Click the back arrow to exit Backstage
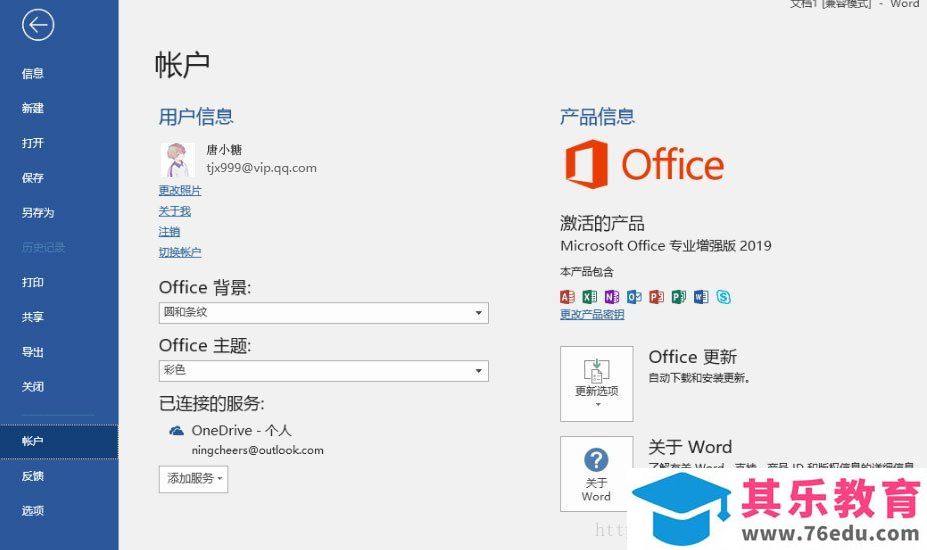This screenshot has width=927, height=550. (38, 25)
